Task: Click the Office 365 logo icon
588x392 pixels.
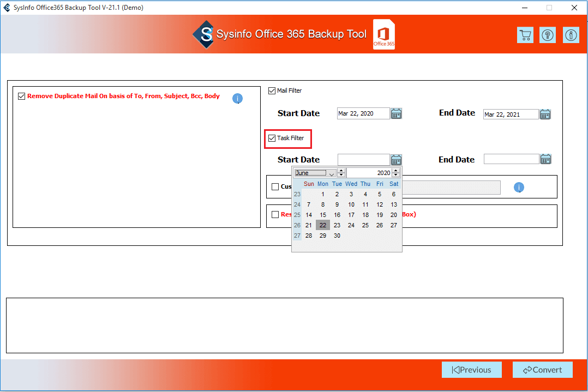Action: 384,34
